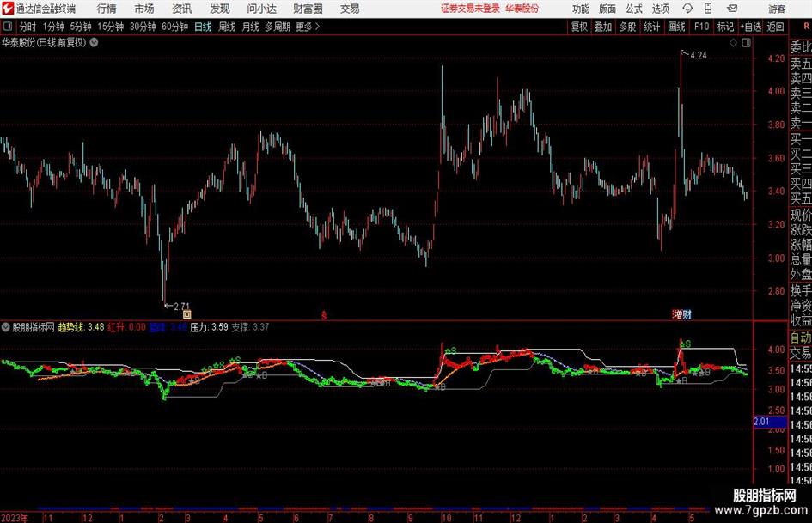Click the 叠加 overlay button
812x523 pixels.
(603, 27)
